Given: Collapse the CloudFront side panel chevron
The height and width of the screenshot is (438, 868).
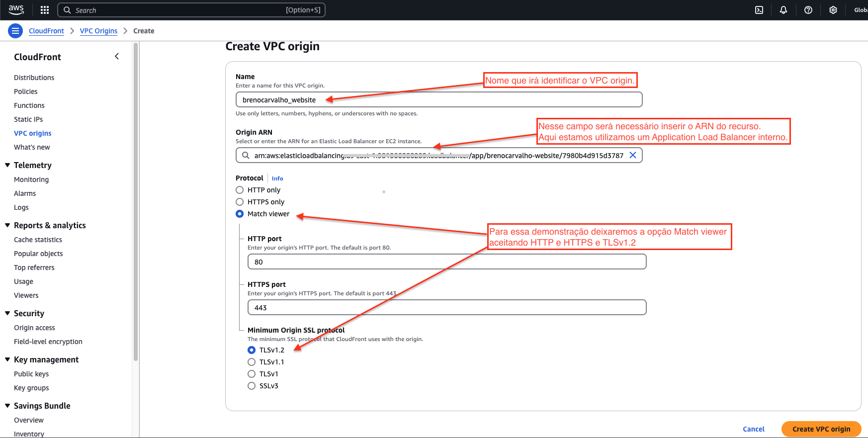Looking at the screenshot, I should [117, 57].
